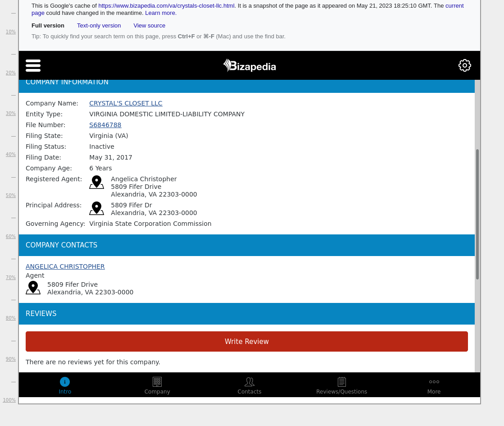Switch to the Company tab label
This screenshot has height=426, width=504.
(x=157, y=392)
